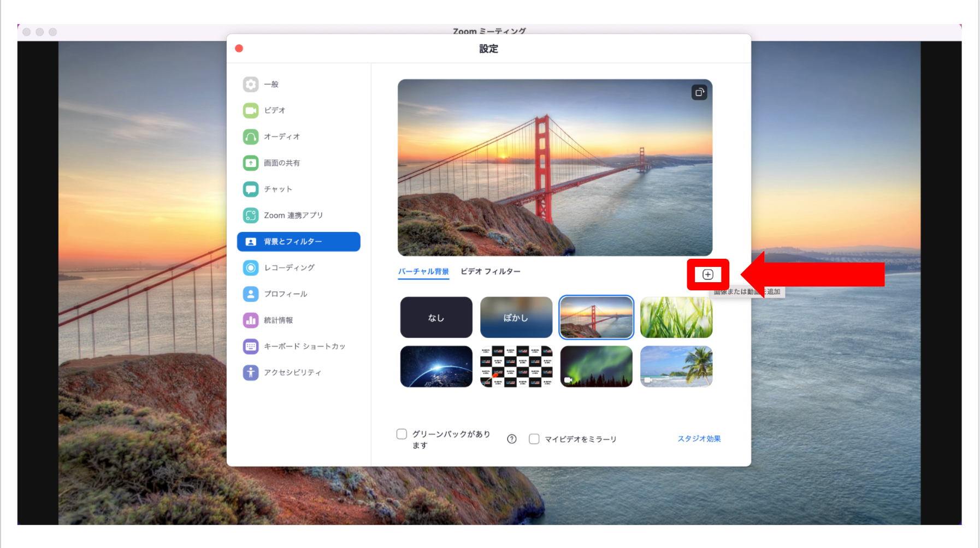Select the 背景とフィルター sidebar item
Image resolution: width=980 pixels, height=548 pixels.
click(299, 242)
